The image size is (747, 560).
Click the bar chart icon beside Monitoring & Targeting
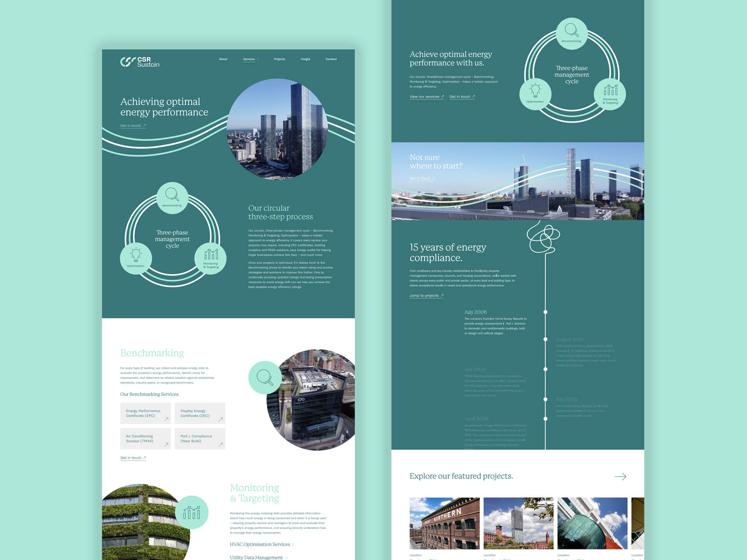(192, 512)
